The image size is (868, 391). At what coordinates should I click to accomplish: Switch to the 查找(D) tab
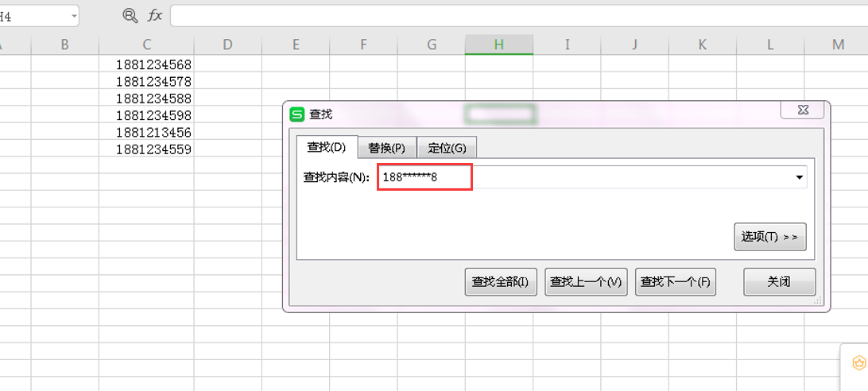(327, 147)
